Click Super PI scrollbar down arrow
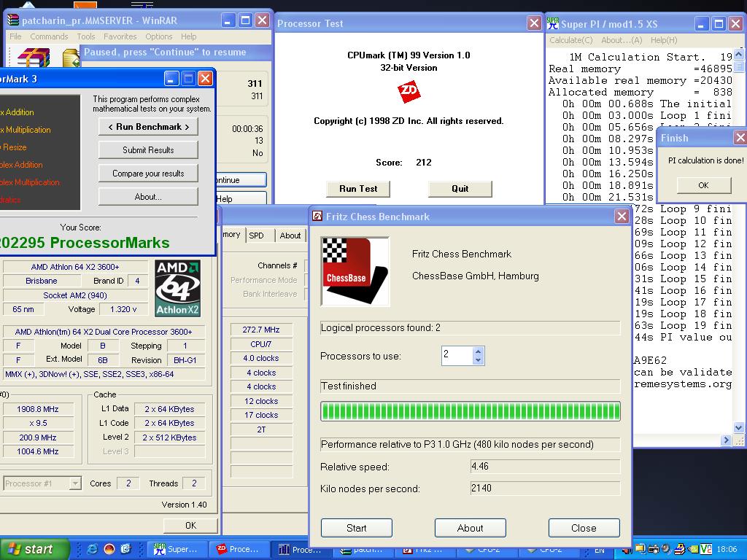The image size is (747, 560). (738, 427)
